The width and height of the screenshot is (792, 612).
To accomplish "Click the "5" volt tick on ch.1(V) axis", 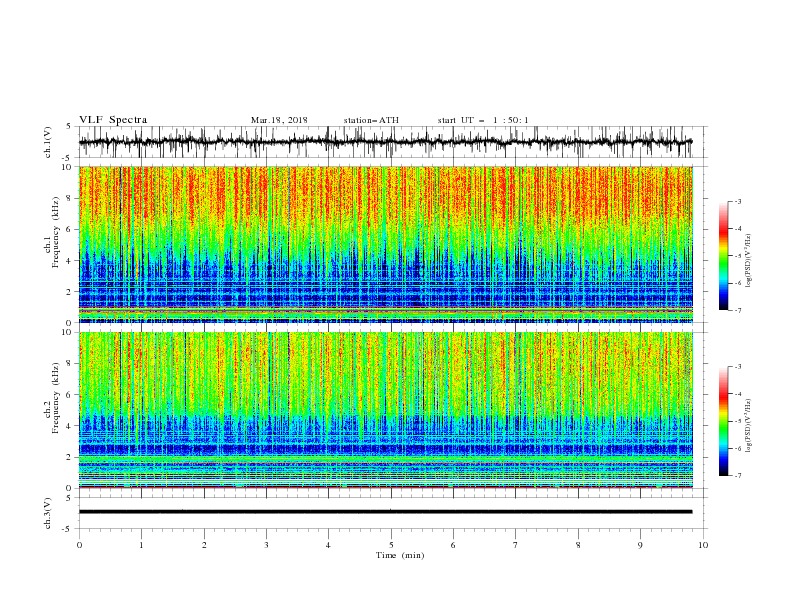I will (x=70, y=127).
